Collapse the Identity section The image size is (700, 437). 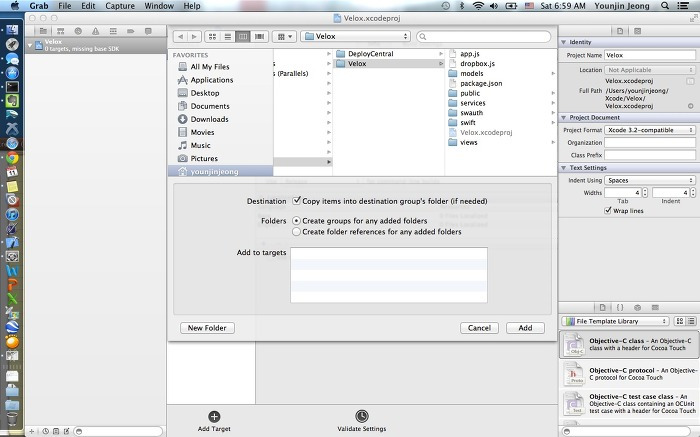pyautogui.click(x=563, y=42)
